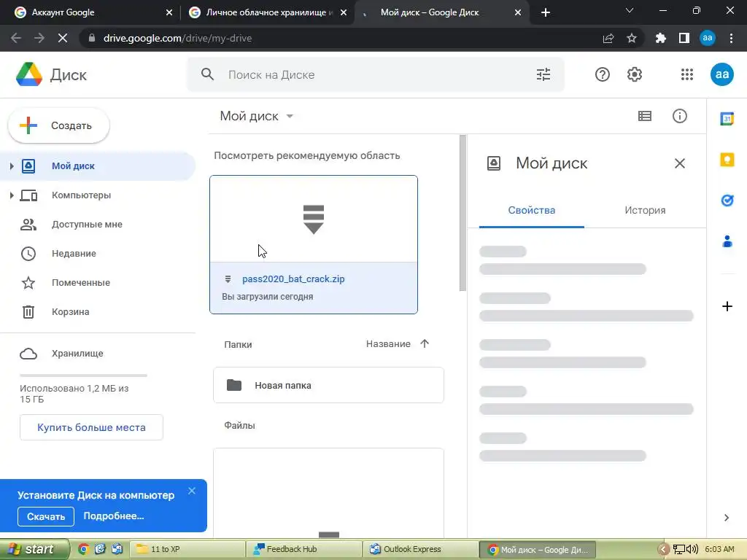Click the file list vertical scrollbar
Viewport: 747px width, 560px height.
point(462,213)
